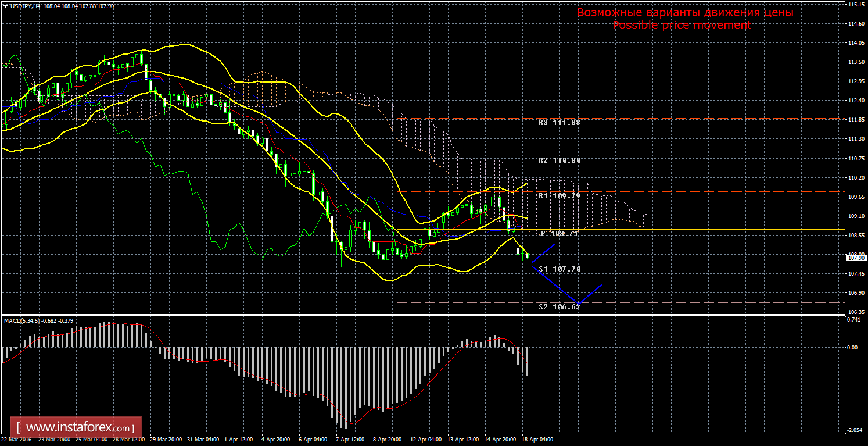Viewport: 868px width, 446px height.
Task: Click the 110.75 price axis value
Action: [x=856, y=158]
